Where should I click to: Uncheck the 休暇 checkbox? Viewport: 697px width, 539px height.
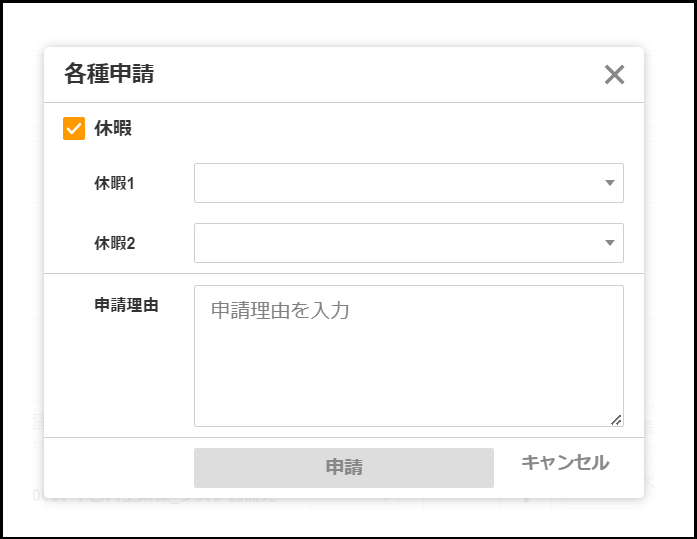tap(74, 128)
